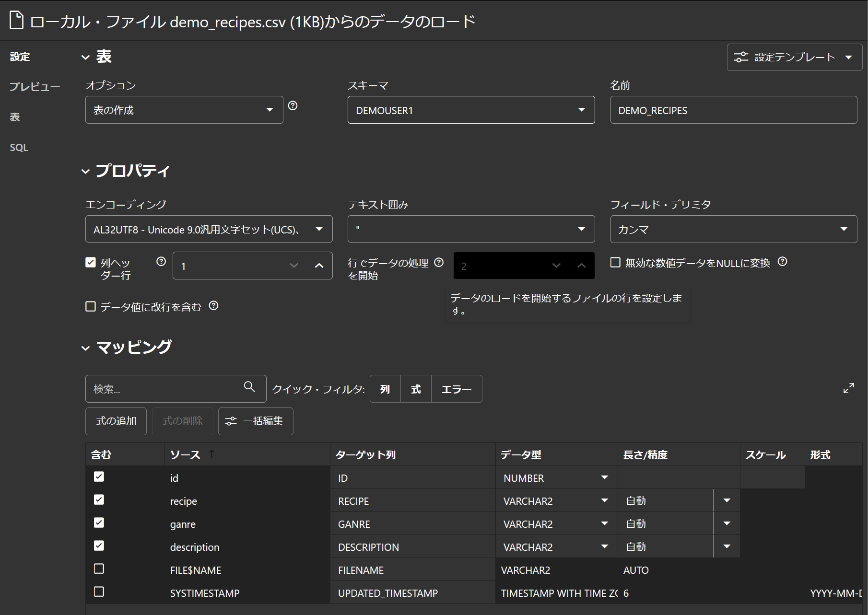The width and height of the screenshot is (868, 615).
Task: Open length dropdown for DESCRIPTION row
Action: click(x=727, y=546)
